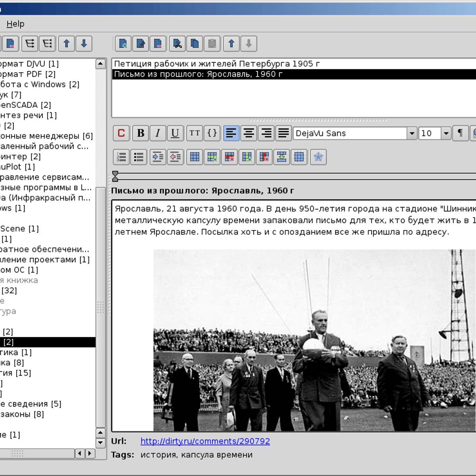Image resolution: width=476 pixels, height=476 pixels.
Task: Open the font size dropdown arrow
Action: 446,133
